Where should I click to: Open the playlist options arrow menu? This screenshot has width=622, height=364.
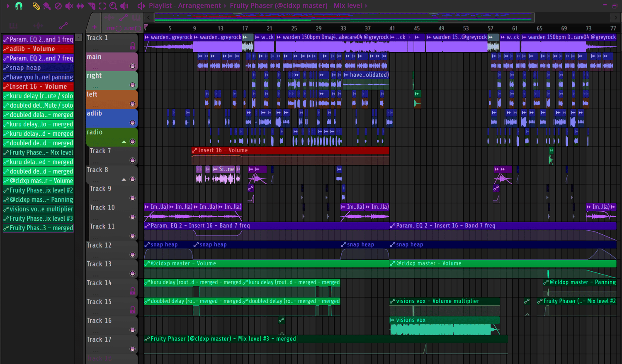[8, 6]
